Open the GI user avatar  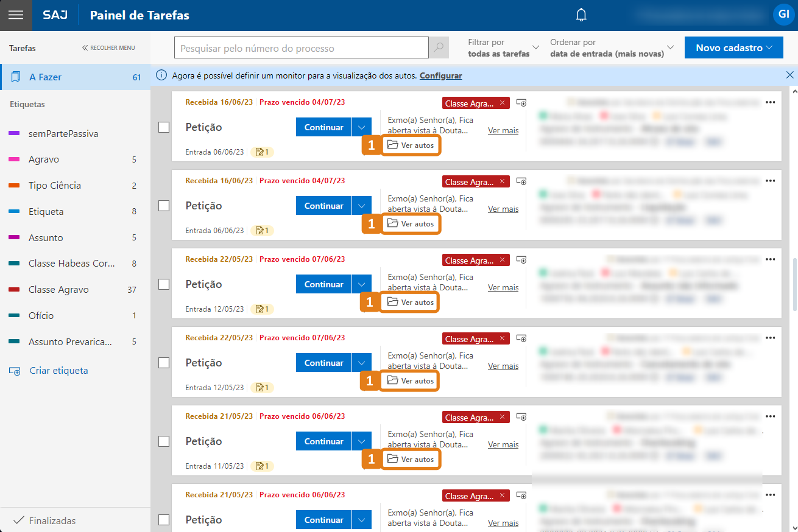pyautogui.click(x=783, y=15)
